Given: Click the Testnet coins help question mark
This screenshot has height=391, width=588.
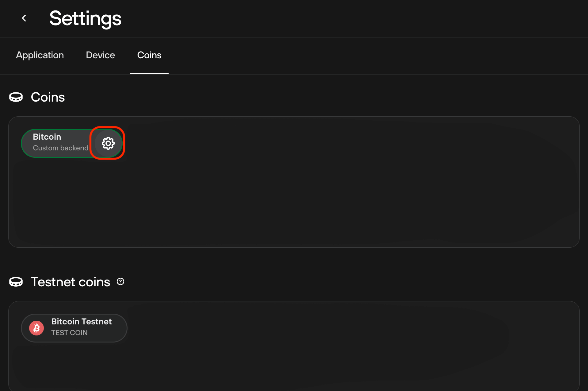Looking at the screenshot, I should (x=120, y=282).
